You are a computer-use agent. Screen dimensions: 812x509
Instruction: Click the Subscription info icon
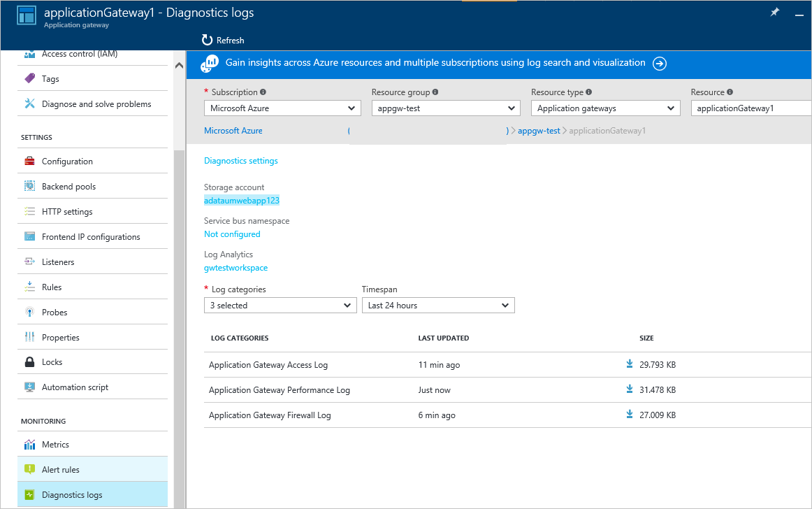click(x=263, y=92)
